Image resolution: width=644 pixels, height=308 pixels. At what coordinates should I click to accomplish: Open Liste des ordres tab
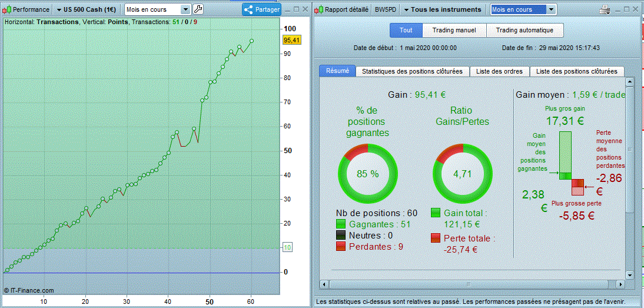[499, 71]
